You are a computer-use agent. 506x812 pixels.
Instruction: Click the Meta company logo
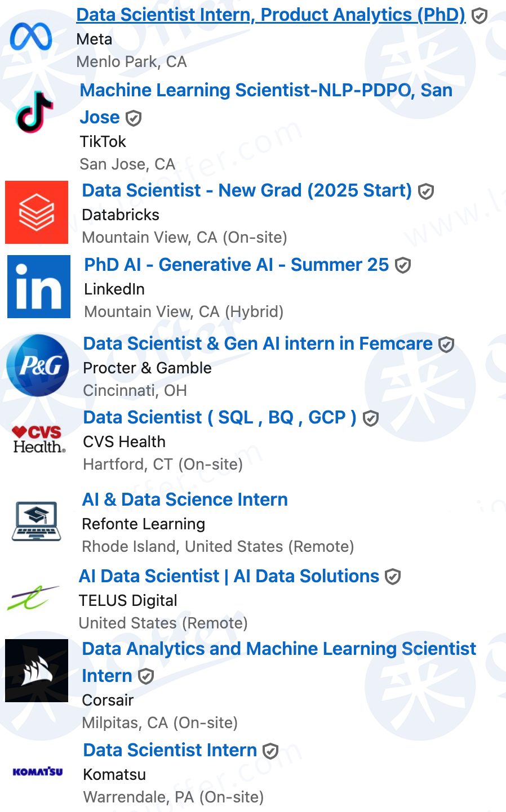click(x=32, y=38)
